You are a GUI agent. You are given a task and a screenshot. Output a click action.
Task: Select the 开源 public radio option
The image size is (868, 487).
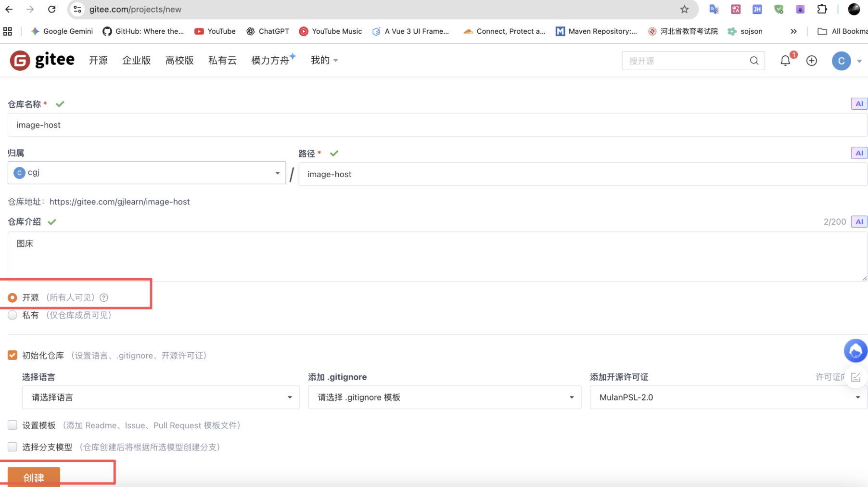click(x=13, y=298)
